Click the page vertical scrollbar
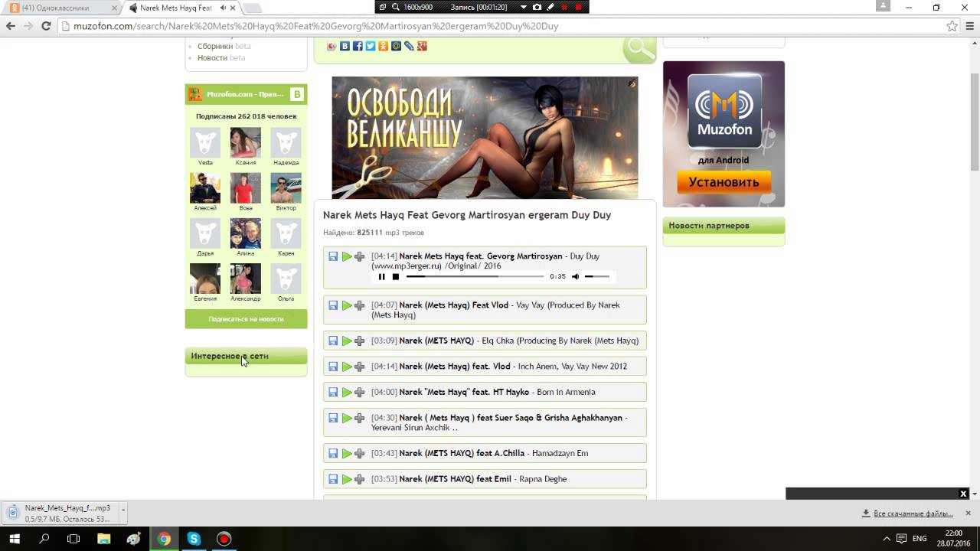Viewport: 980px width, 551px height. click(975, 122)
